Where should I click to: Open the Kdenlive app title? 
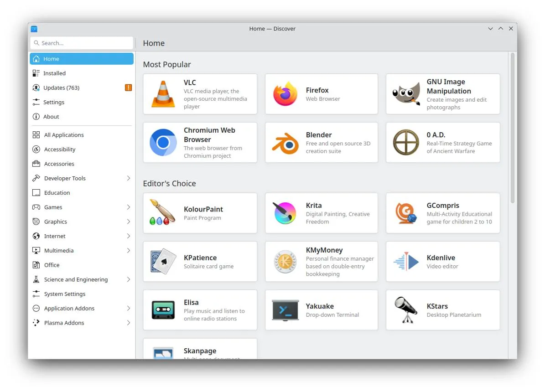click(x=441, y=258)
